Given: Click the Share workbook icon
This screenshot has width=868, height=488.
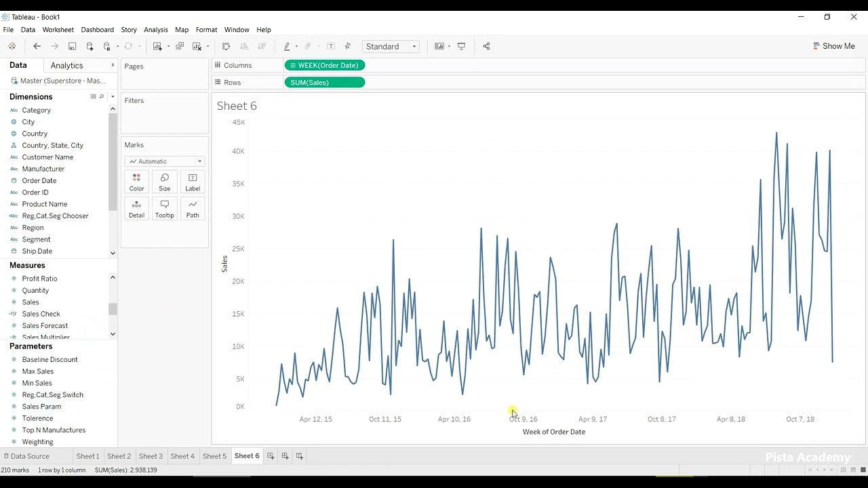Looking at the screenshot, I should tap(486, 46).
